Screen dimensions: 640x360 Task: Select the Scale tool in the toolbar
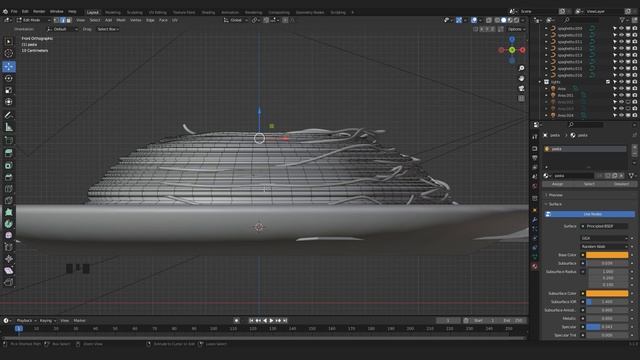click(9, 90)
